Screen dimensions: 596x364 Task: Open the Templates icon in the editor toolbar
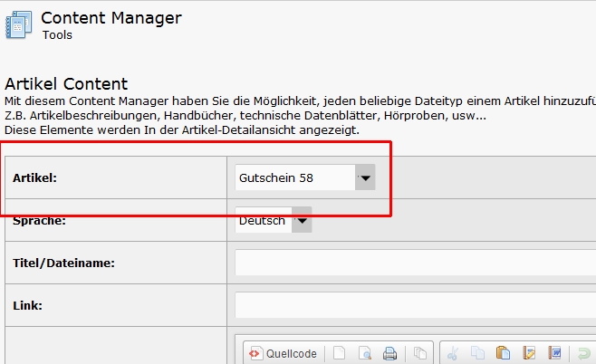click(x=420, y=353)
